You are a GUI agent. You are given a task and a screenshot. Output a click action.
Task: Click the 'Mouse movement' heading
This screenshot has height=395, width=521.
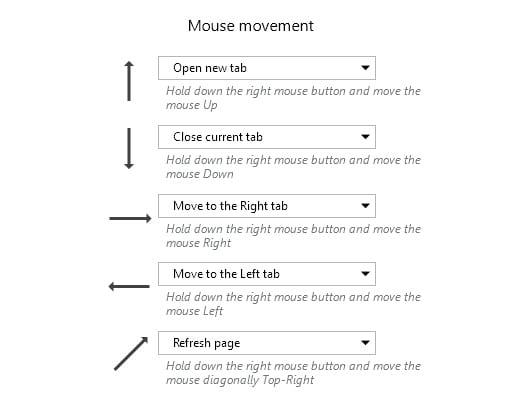251,26
